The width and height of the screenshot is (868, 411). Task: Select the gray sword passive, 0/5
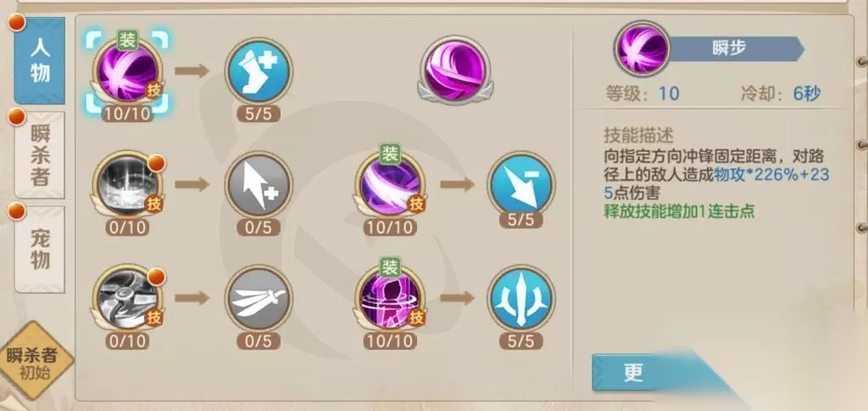point(259,299)
